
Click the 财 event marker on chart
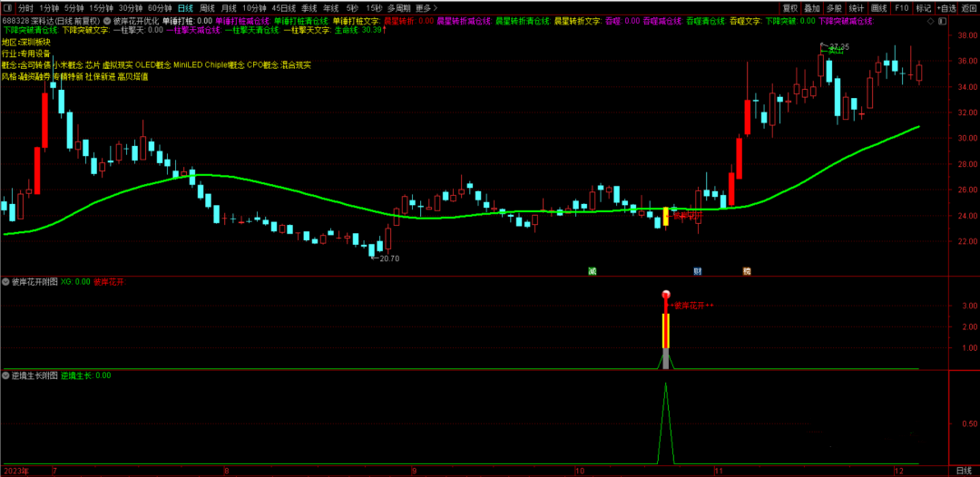(697, 270)
